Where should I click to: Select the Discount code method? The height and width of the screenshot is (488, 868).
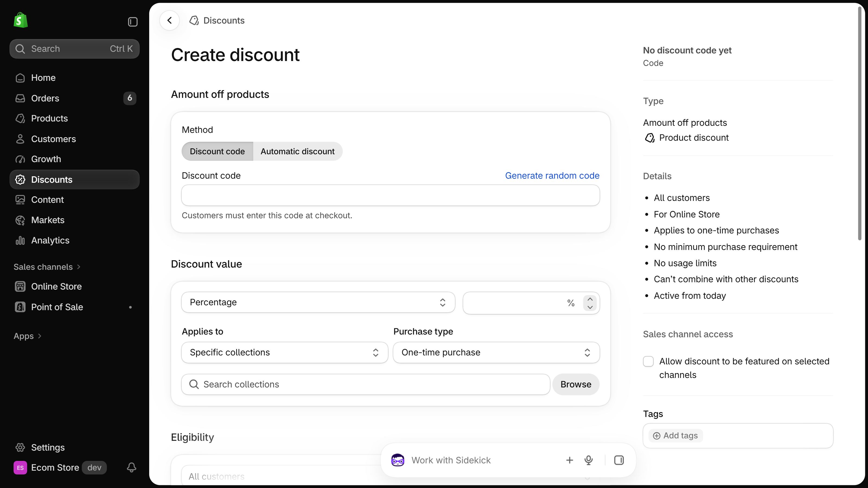[217, 151]
